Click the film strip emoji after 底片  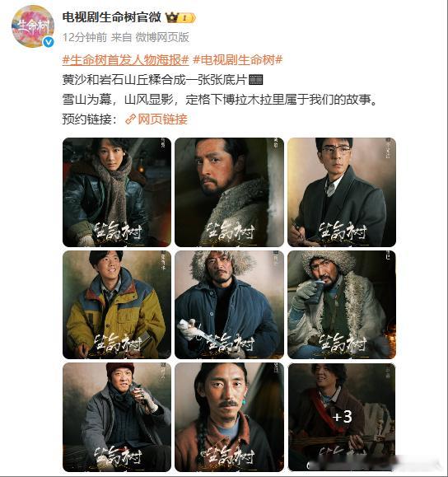(255, 80)
